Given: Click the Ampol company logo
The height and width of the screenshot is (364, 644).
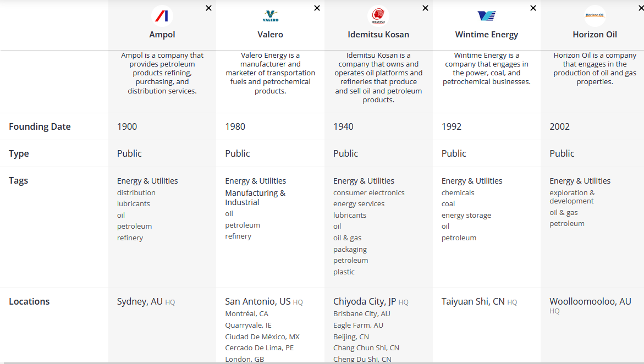Looking at the screenshot, I should point(162,16).
